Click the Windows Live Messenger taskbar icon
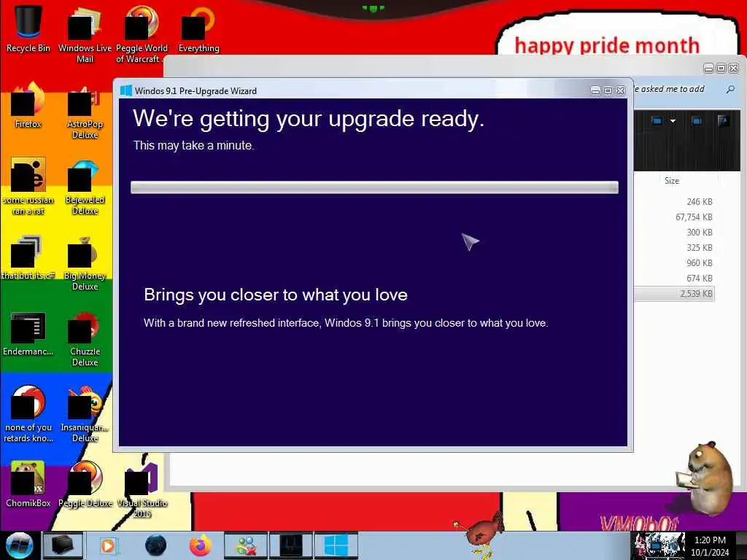Image resolution: width=747 pixels, height=560 pixels. tap(247, 545)
